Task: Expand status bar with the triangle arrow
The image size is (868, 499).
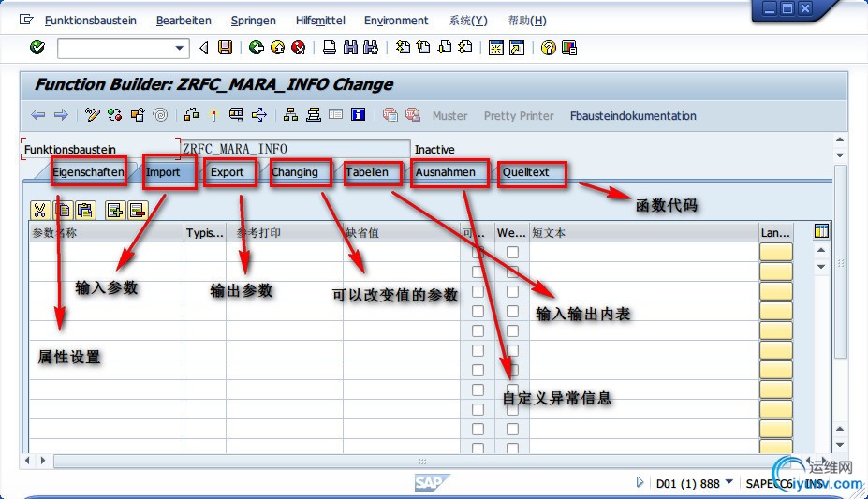Action: pyautogui.click(x=640, y=482)
